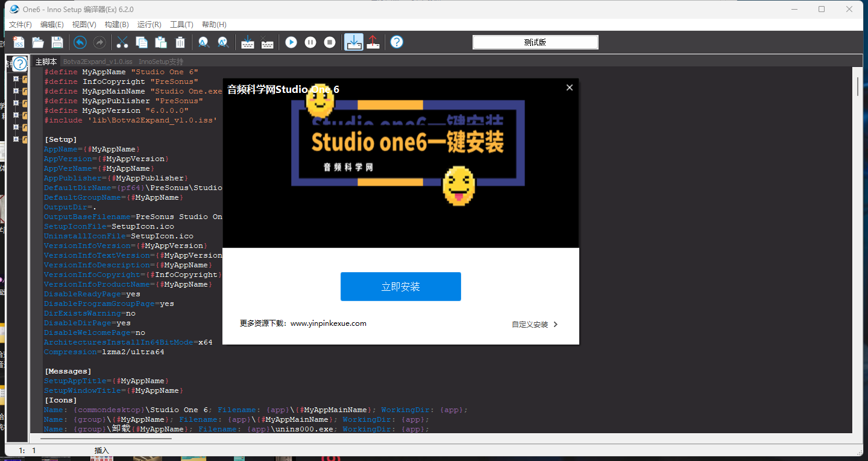Stop the running setup

coord(330,42)
